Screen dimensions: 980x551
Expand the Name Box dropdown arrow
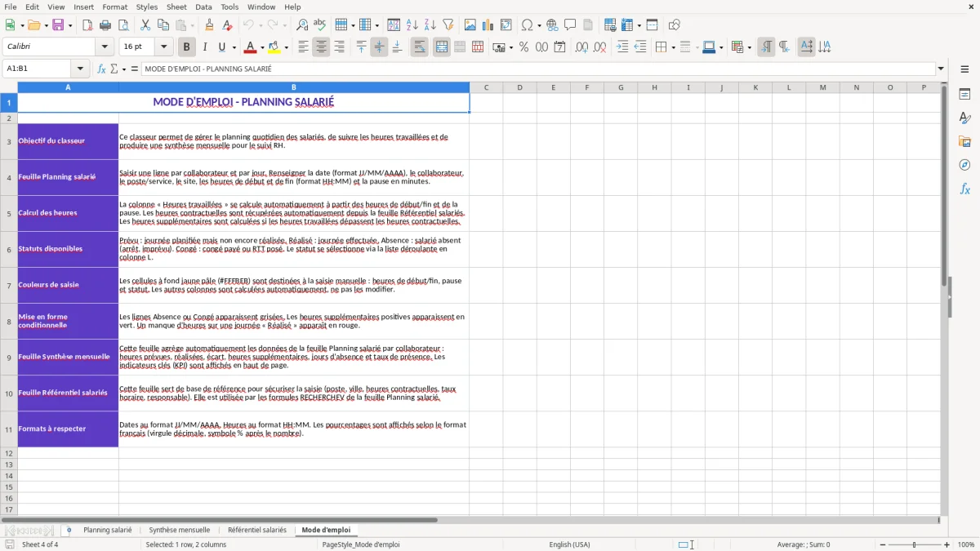click(80, 69)
